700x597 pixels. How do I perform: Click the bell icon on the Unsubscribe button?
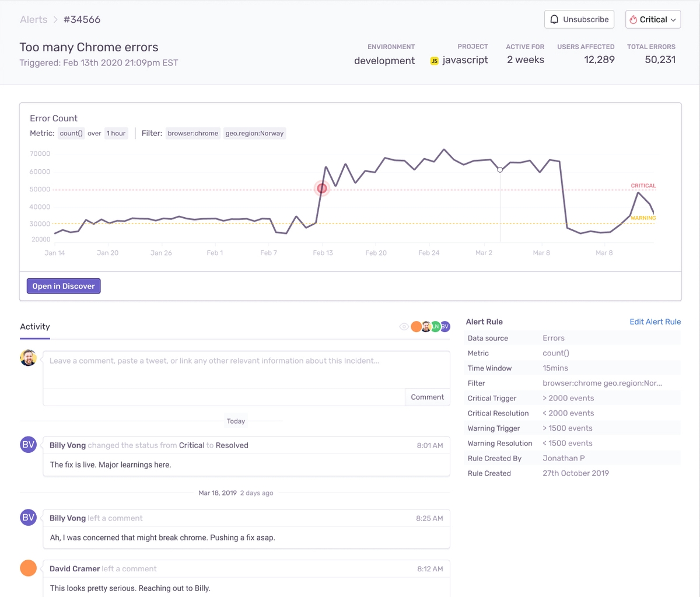coord(554,19)
